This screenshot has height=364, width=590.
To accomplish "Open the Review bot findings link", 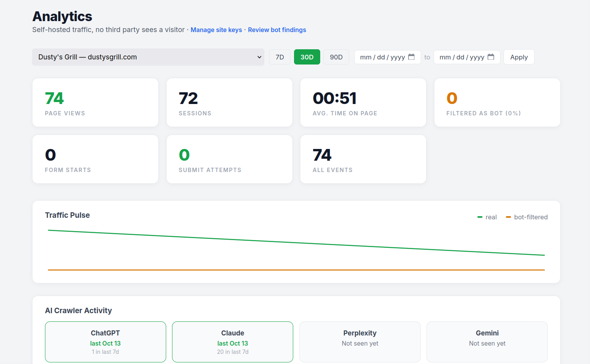I will (x=277, y=30).
